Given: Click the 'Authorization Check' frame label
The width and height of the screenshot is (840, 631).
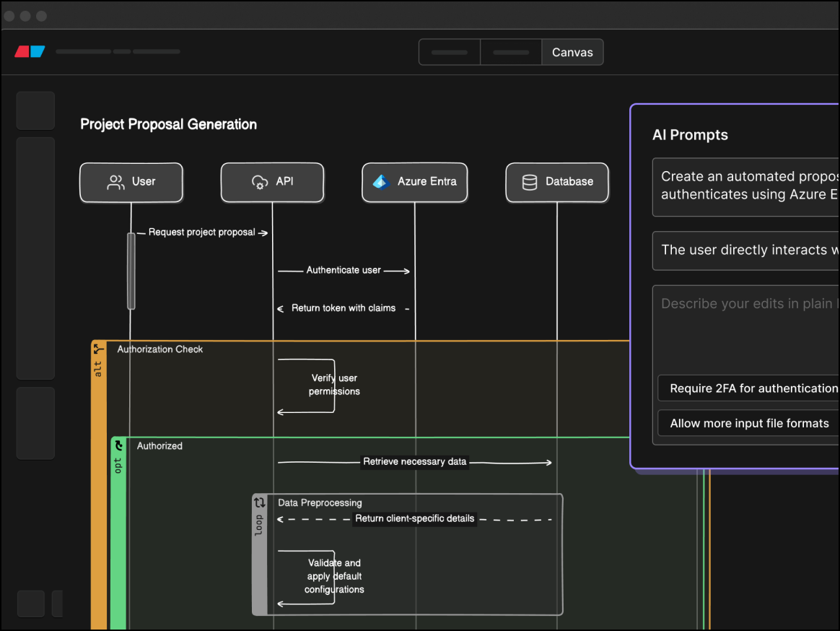Looking at the screenshot, I should click(159, 349).
